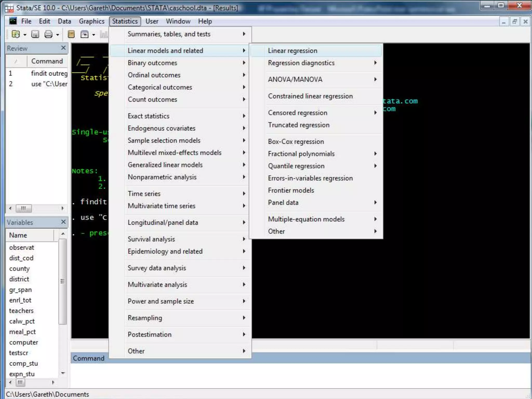
Task: Click the Print results printer icon
Action: click(x=49, y=34)
